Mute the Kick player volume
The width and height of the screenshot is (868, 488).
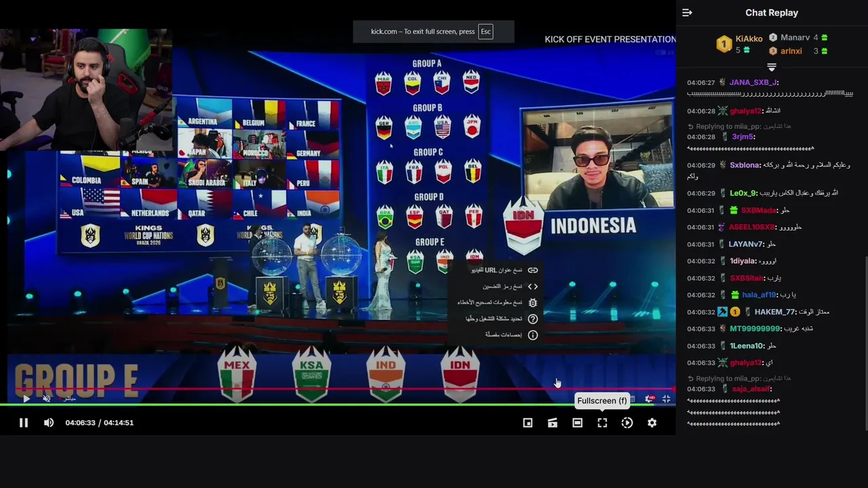tap(49, 422)
